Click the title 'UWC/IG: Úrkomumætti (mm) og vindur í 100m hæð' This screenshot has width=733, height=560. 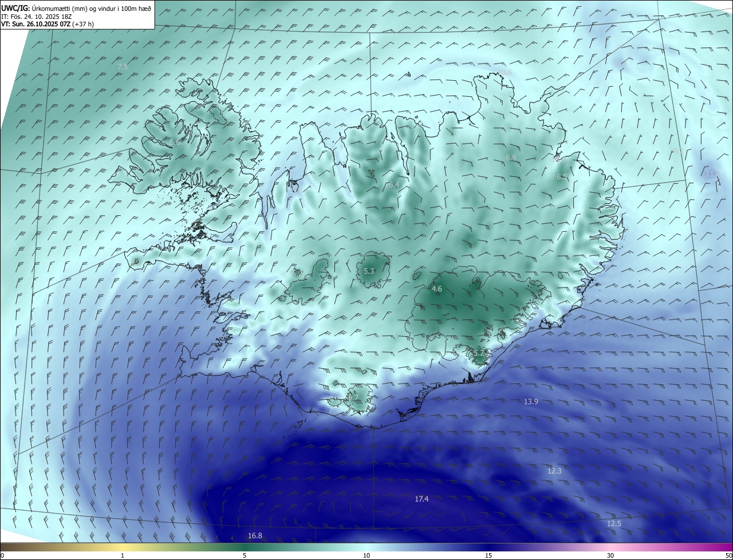click(76, 7)
